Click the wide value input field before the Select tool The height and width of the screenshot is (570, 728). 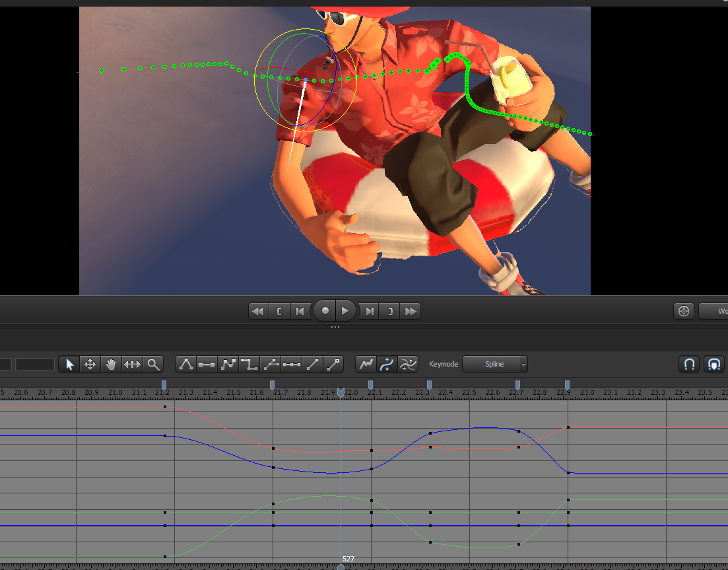(35, 365)
